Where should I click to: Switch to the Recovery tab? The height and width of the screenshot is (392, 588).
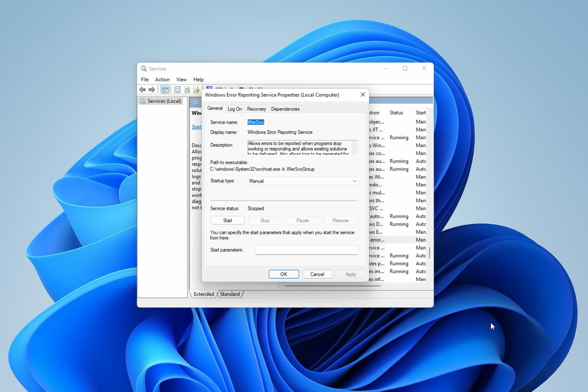256,109
